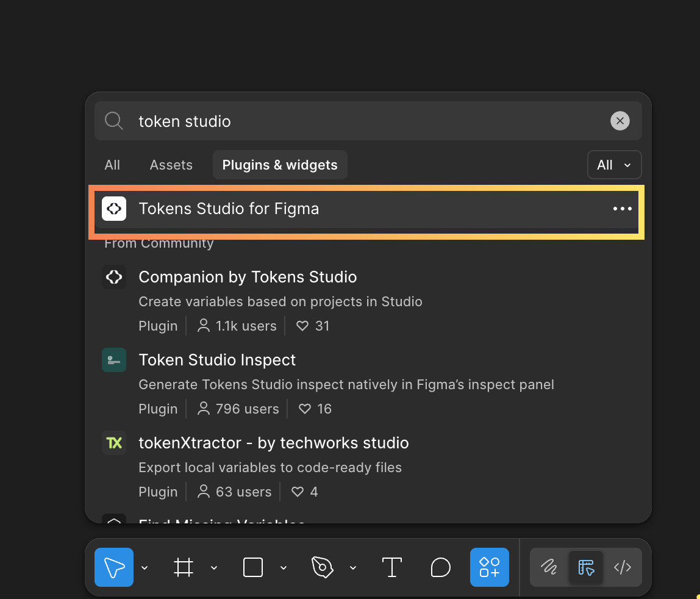The width and height of the screenshot is (700, 599).
Task: Select the Rectangle shape tool
Action: [253, 567]
